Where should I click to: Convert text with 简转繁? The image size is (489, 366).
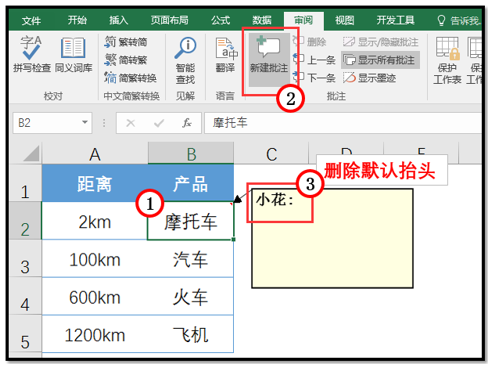coord(126,60)
